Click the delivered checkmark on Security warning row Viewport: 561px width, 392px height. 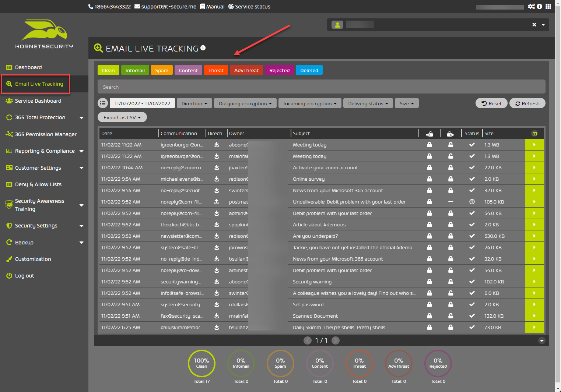coord(472,282)
